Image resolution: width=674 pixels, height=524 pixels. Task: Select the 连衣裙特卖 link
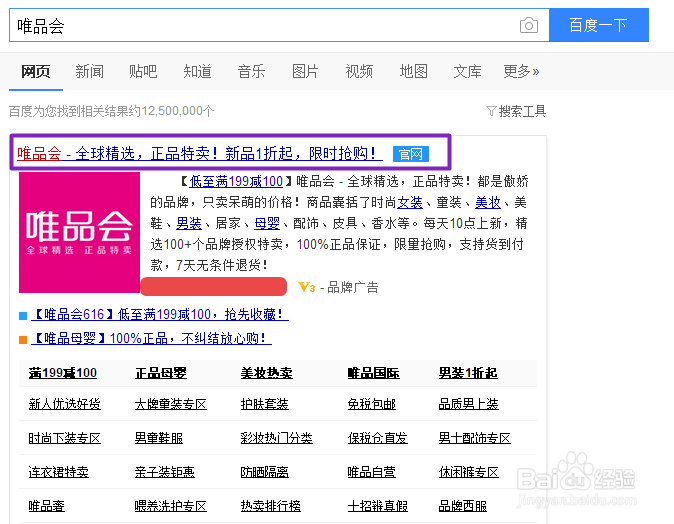pos(58,472)
